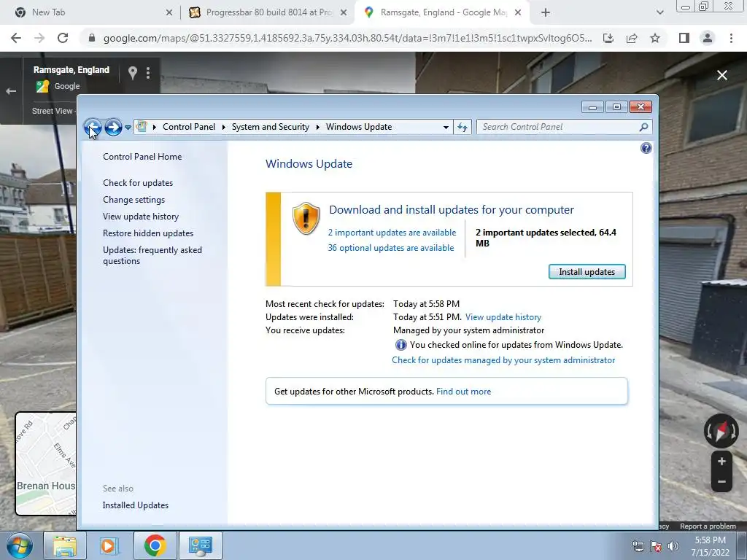Click the share page icon in Chrome

632,38
